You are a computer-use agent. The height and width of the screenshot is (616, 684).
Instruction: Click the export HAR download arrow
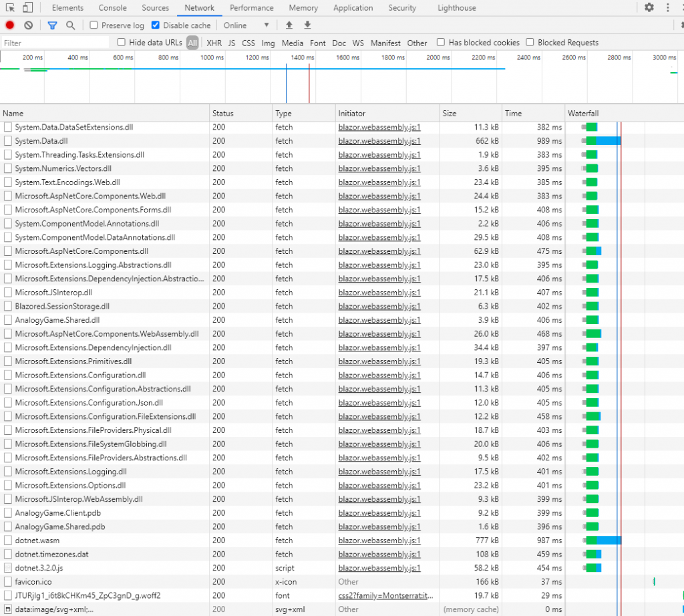point(308,25)
